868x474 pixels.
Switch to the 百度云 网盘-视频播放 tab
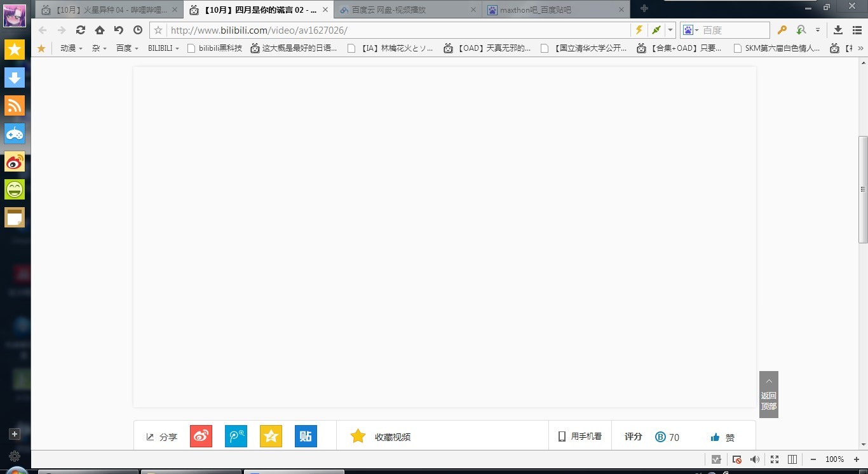(x=408, y=10)
